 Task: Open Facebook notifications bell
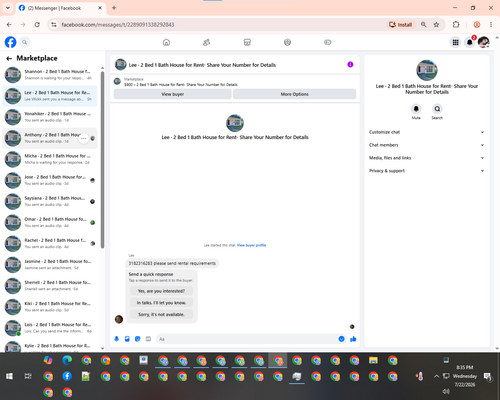click(x=470, y=42)
